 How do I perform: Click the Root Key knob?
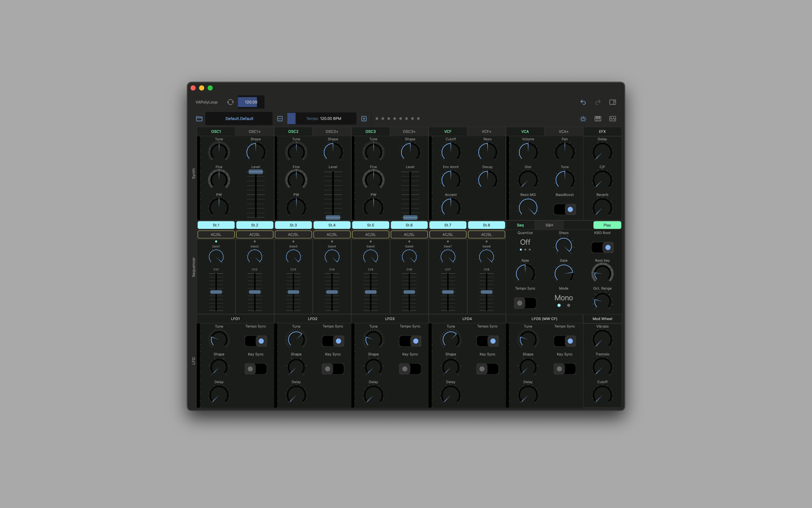point(602,273)
